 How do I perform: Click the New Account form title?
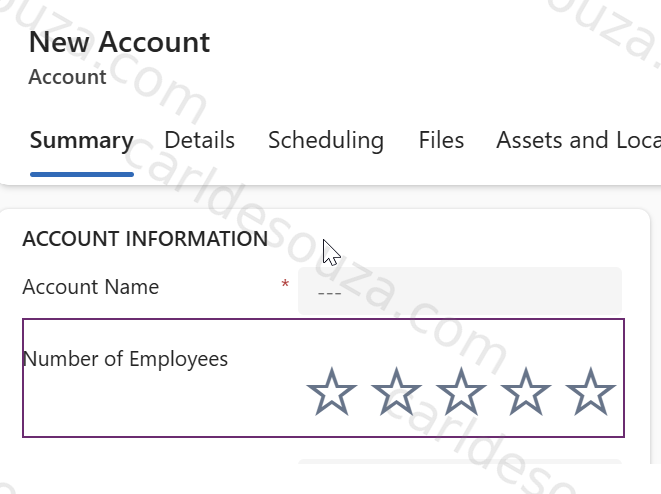(119, 42)
